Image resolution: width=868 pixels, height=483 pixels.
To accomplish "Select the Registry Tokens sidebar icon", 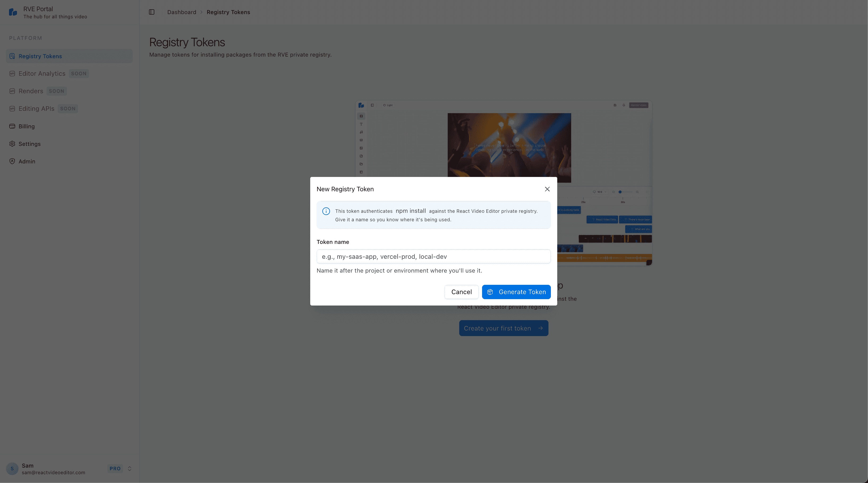I will coord(12,56).
